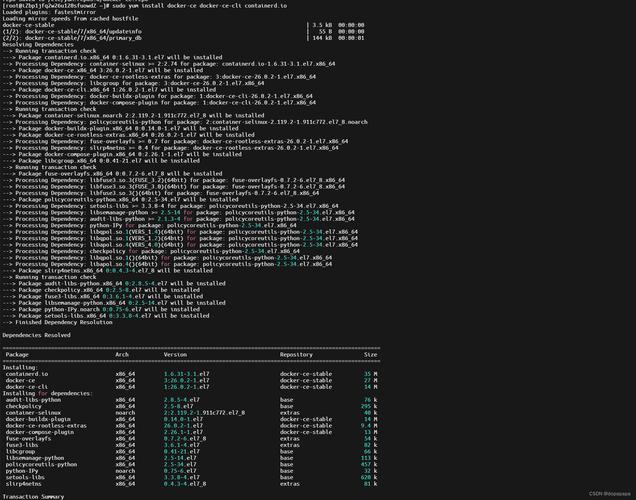
Task: Click the "Package" column header
Action: click(17, 354)
